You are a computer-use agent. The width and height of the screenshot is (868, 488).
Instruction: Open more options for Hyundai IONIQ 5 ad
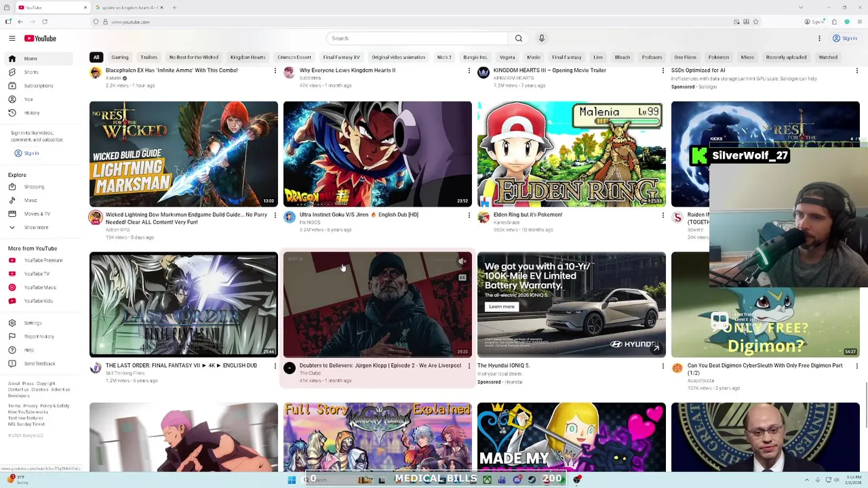[x=663, y=366]
